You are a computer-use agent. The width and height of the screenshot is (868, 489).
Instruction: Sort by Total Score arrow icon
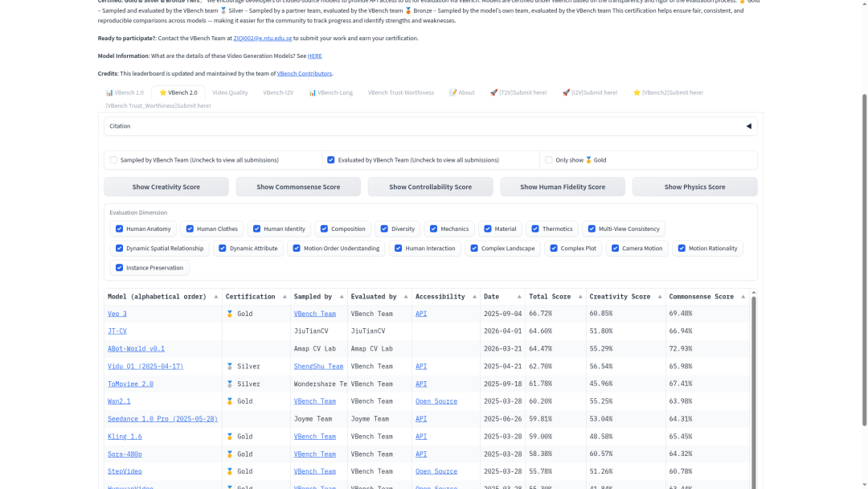click(580, 297)
